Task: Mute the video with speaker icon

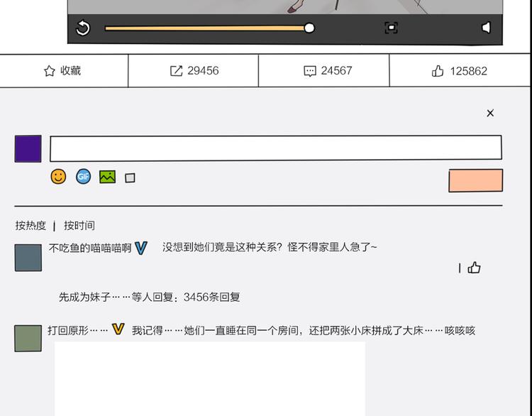Action: (x=486, y=28)
